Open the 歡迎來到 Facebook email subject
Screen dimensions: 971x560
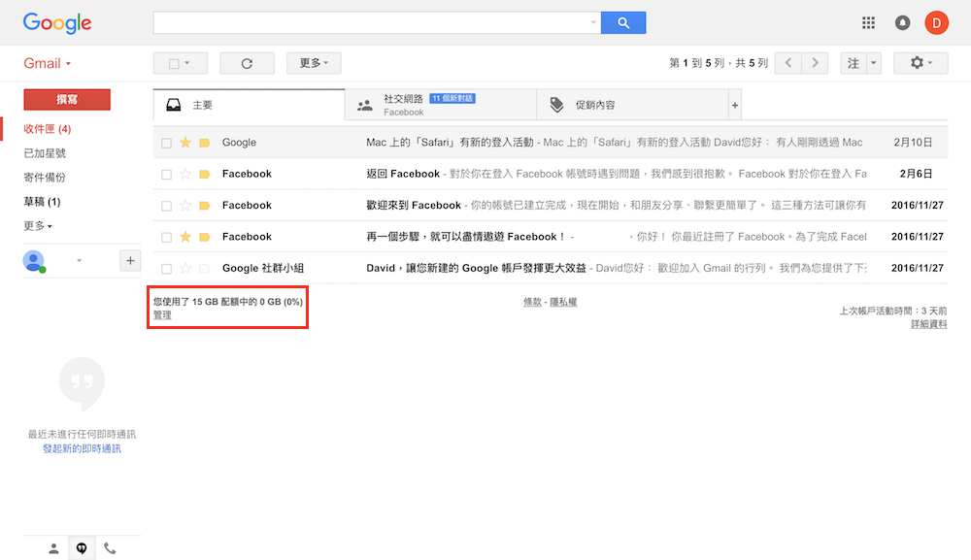(413, 206)
